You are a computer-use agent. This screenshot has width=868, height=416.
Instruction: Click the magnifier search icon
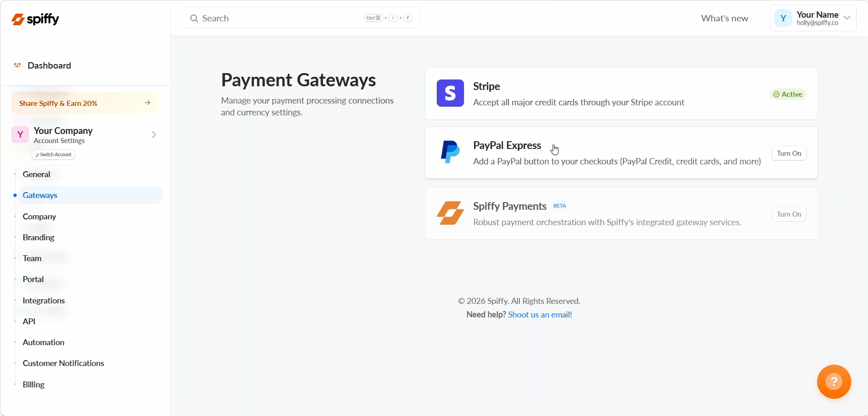click(x=194, y=18)
